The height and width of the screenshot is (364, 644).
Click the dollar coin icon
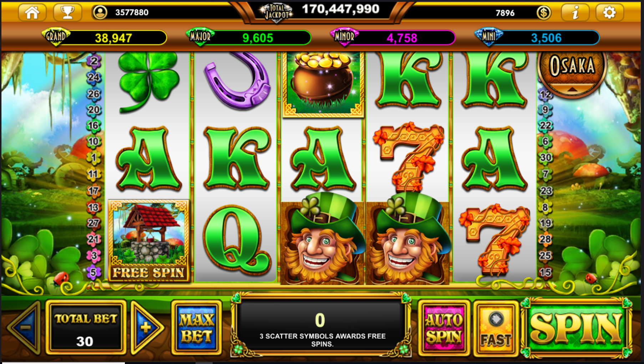pos(544,13)
